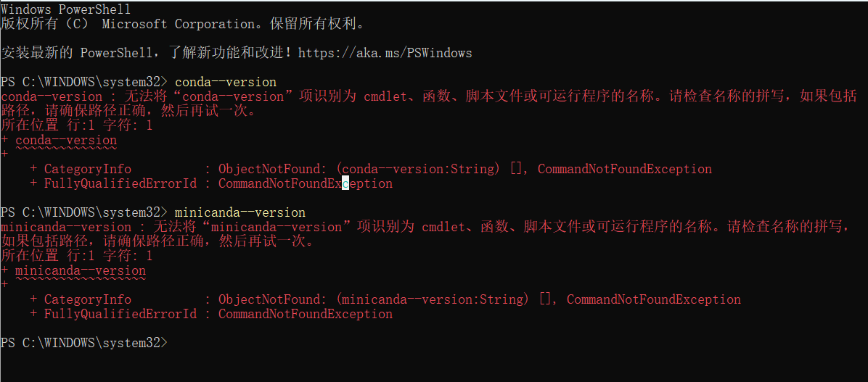
Task: Click the word "cmdlet" in the conda error
Action: click(x=385, y=96)
